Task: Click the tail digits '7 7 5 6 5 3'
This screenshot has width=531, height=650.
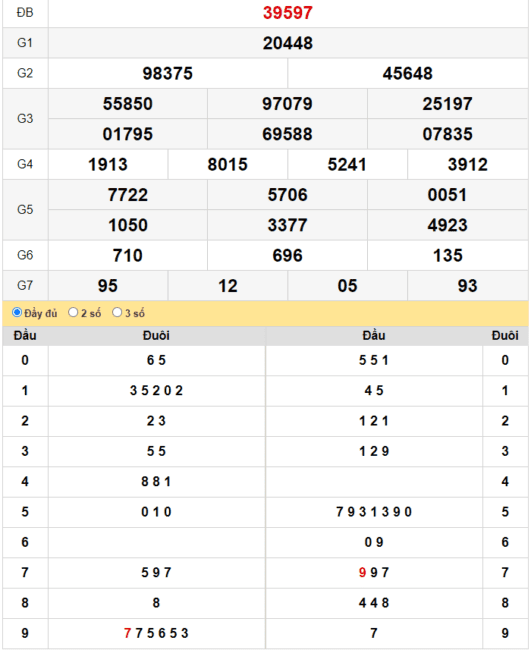Action: coord(156,633)
